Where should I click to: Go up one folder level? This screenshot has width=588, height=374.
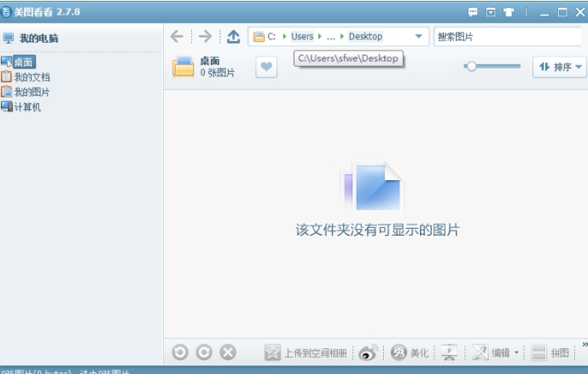233,36
